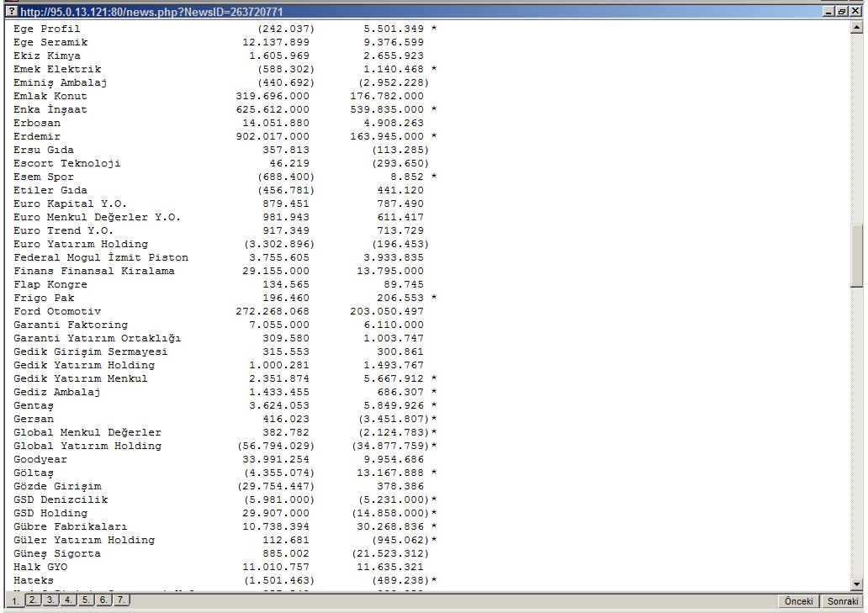This screenshot has width=868, height=613.
Task: Go to previous news with Önceki button
Action: click(798, 601)
